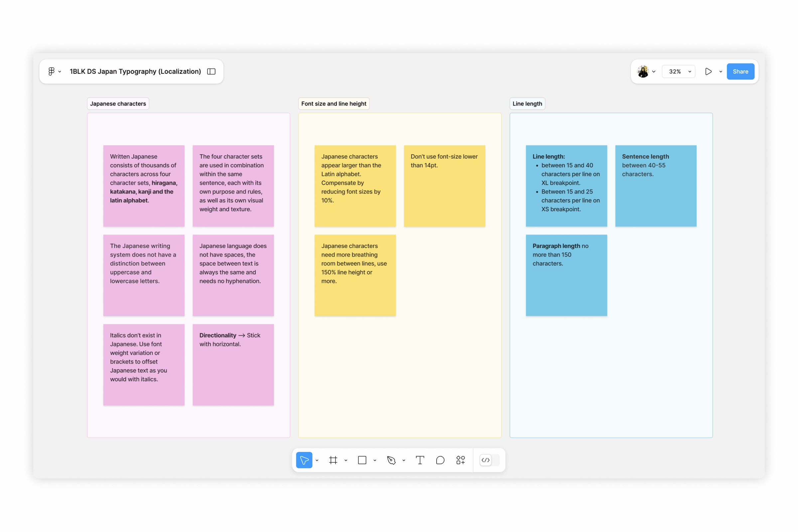The width and height of the screenshot is (798, 532).
Task: Select the Move tool
Action: (304, 460)
